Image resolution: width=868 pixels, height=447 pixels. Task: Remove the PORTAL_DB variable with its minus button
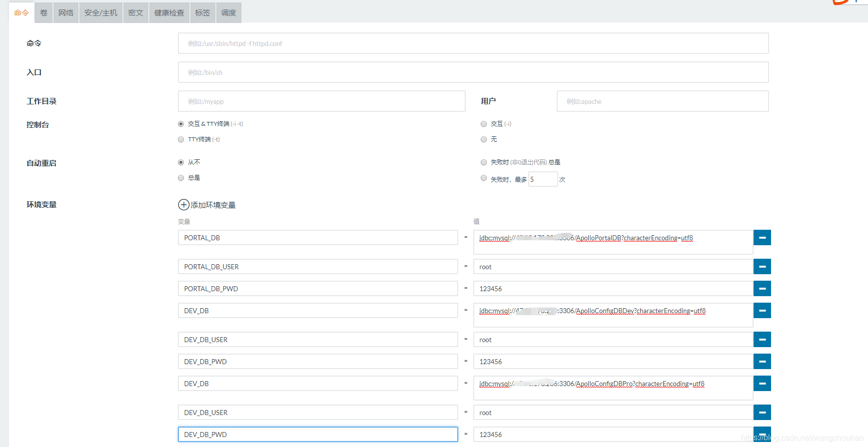[x=762, y=238]
